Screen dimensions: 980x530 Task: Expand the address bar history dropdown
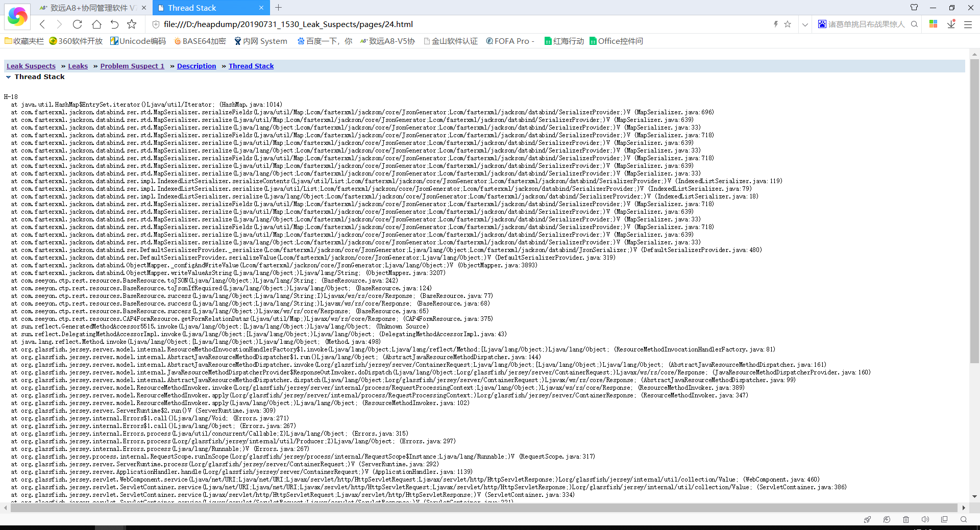[805, 24]
